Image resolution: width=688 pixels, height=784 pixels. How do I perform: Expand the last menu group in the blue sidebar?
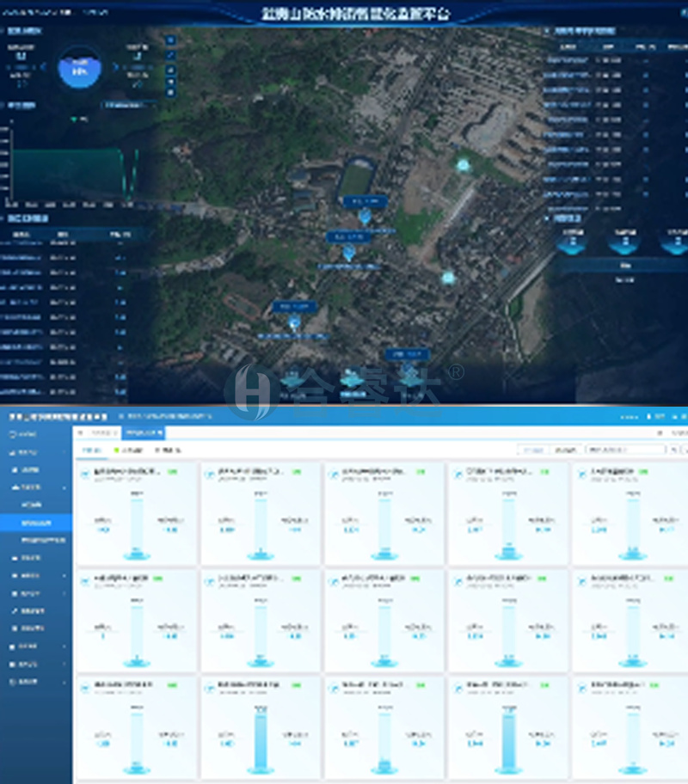(x=36, y=682)
